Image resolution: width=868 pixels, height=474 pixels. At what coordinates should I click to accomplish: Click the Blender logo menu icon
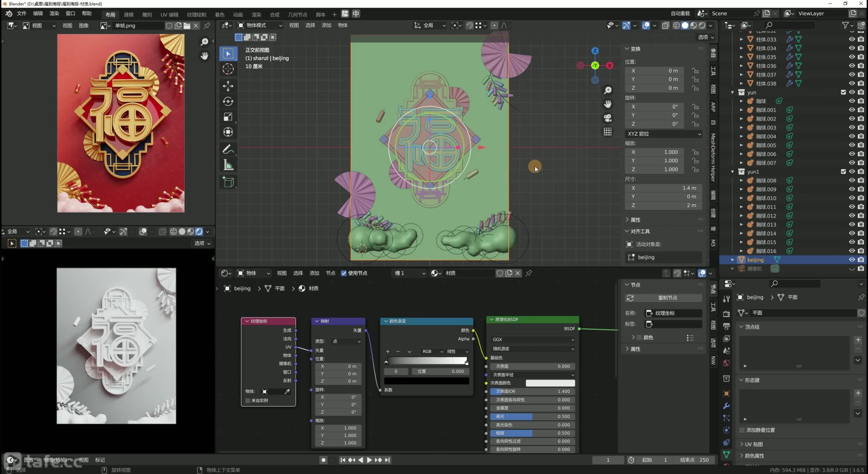point(9,14)
